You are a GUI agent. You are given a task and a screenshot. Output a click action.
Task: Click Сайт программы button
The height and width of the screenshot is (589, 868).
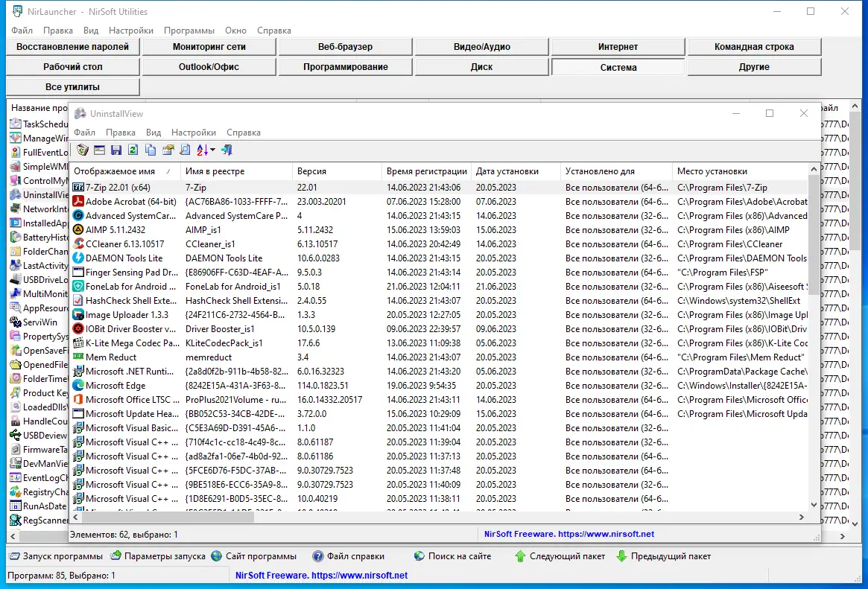point(254,556)
